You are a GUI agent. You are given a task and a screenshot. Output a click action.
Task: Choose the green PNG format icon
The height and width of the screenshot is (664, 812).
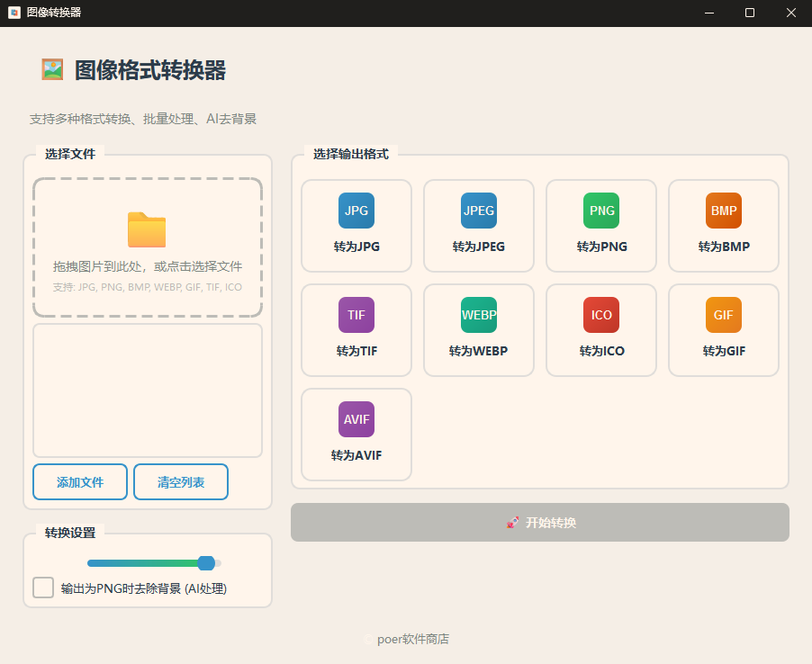coord(601,211)
